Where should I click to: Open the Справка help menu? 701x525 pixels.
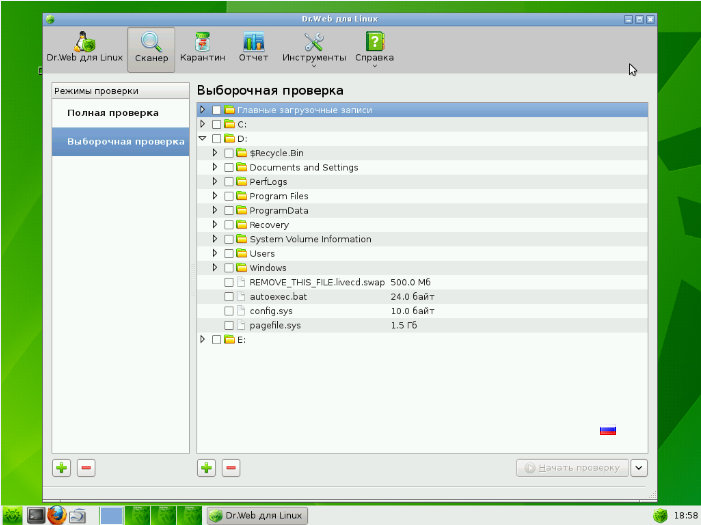click(375, 48)
